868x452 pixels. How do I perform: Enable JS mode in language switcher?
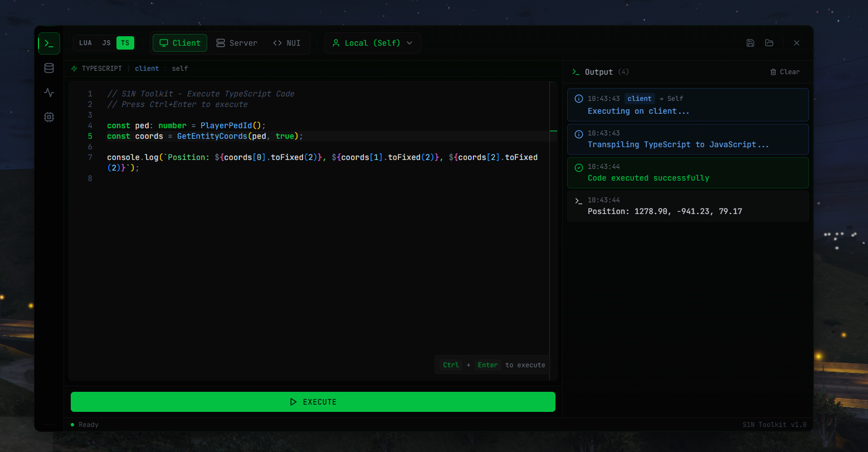pyautogui.click(x=106, y=42)
